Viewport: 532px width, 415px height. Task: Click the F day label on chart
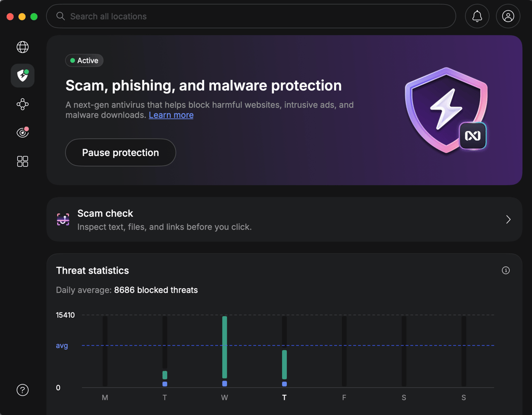(x=344, y=397)
